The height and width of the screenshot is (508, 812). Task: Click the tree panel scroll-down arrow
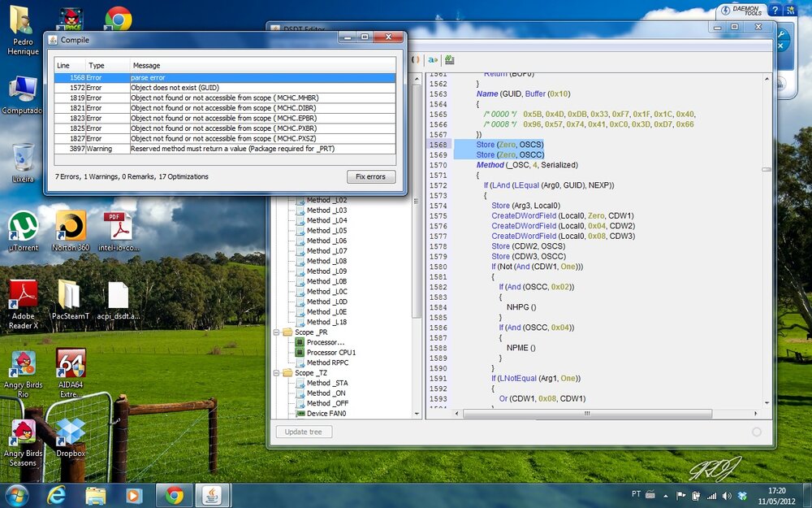pyautogui.click(x=418, y=414)
